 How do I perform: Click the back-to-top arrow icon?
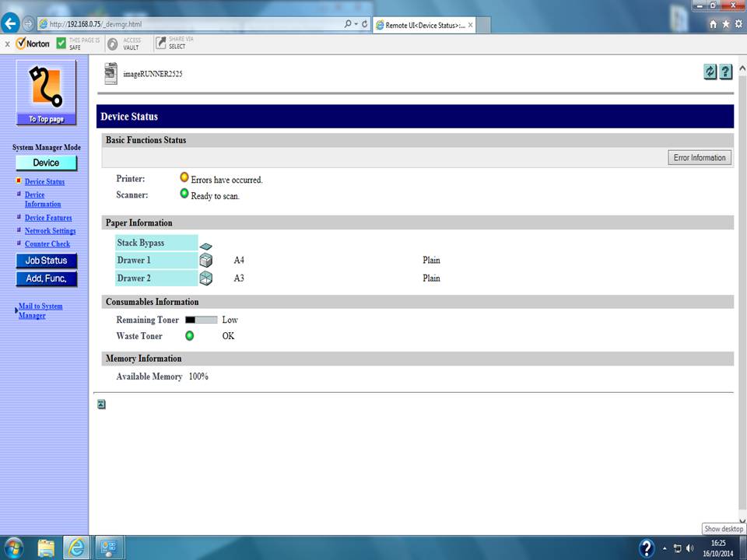101,404
